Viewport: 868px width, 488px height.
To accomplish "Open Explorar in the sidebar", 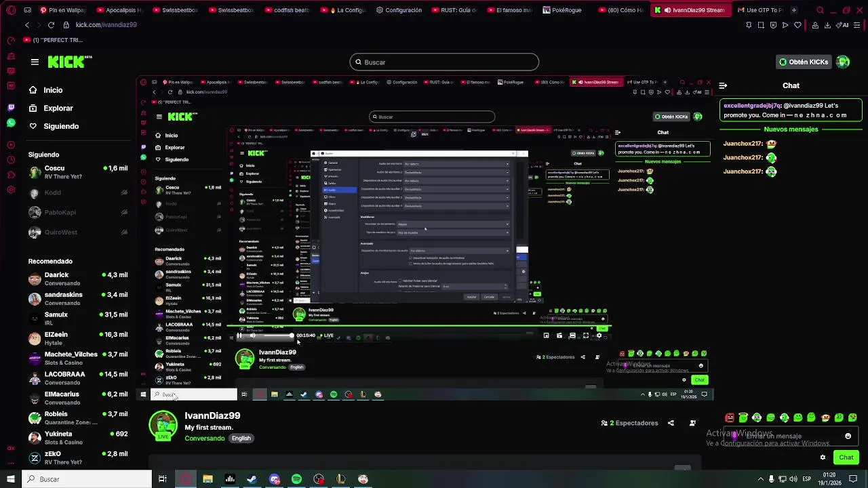I will pyautogui.click(x=58, y=108).
